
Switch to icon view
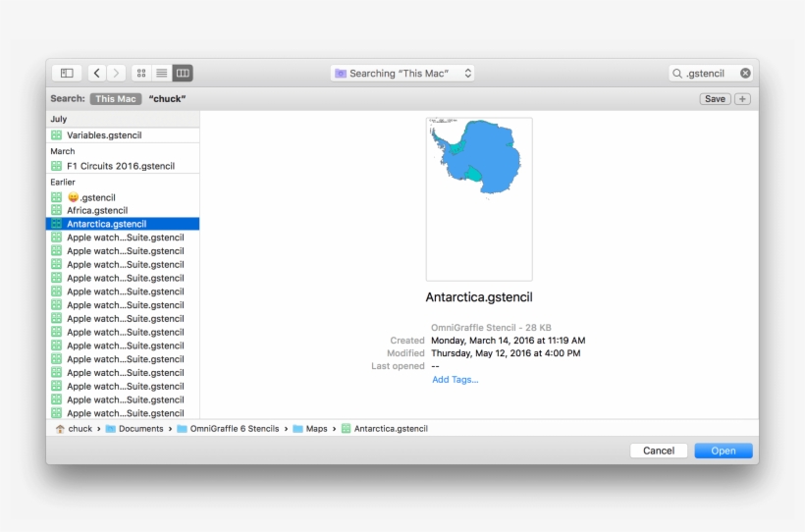pyautogui.click(x=141, y=73)
